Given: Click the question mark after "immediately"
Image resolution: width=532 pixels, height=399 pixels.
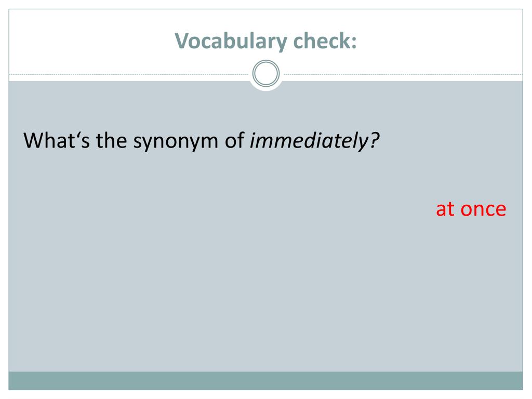Looking at the screenshot, I should point(374,140).
